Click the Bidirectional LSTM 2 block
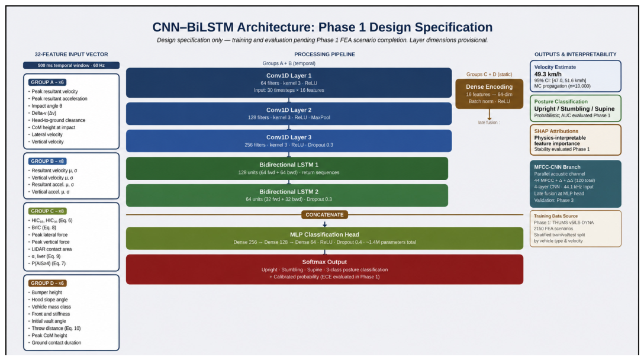Image resolution: width=644 pixels, height=360 pixels. click(287, 195)
